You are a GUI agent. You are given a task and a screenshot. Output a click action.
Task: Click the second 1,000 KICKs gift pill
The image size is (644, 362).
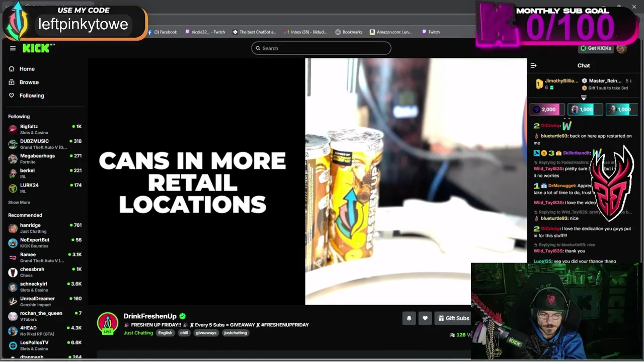(x=585, y=110)
